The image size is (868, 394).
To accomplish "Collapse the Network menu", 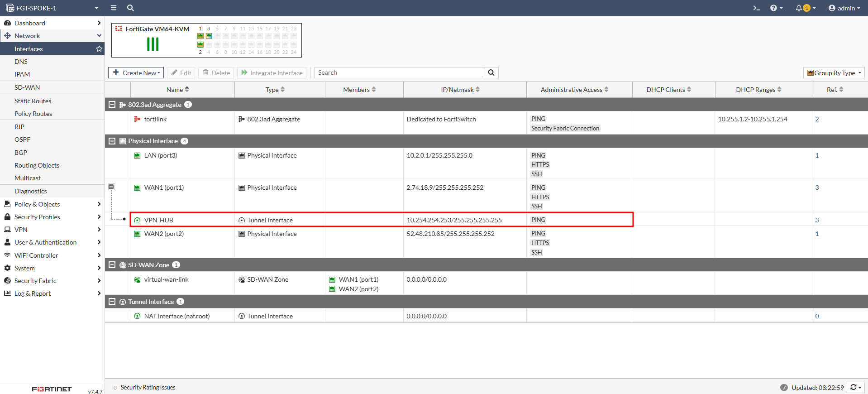I will (52, 36).
